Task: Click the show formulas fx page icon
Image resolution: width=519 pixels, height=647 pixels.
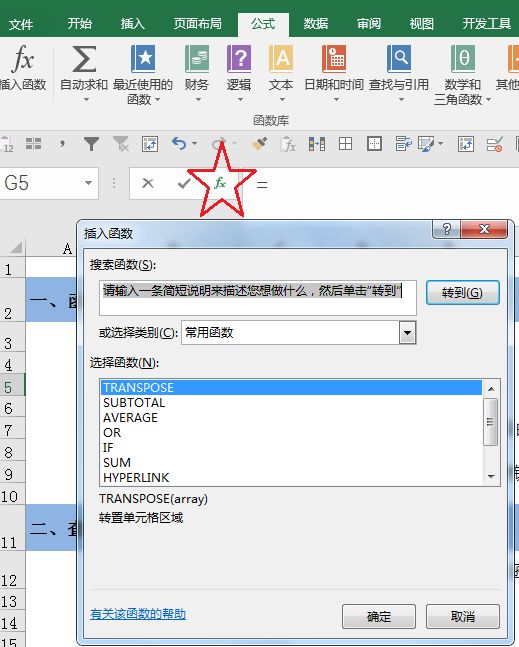Action: (x=288, y=144)
